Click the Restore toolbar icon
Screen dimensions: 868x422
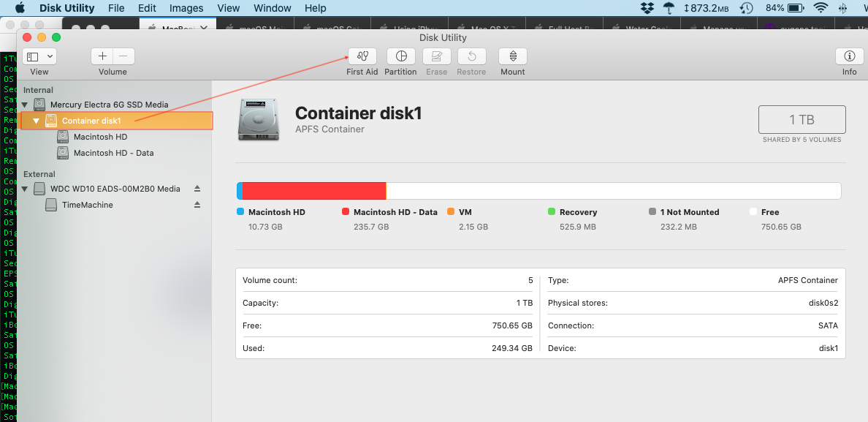472,56
